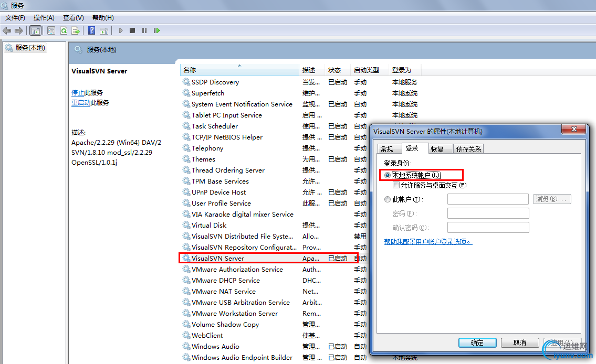Sort by the 登录为 (Log on as) column header
This screenshot has height=364, width=596.
point(405,70)
